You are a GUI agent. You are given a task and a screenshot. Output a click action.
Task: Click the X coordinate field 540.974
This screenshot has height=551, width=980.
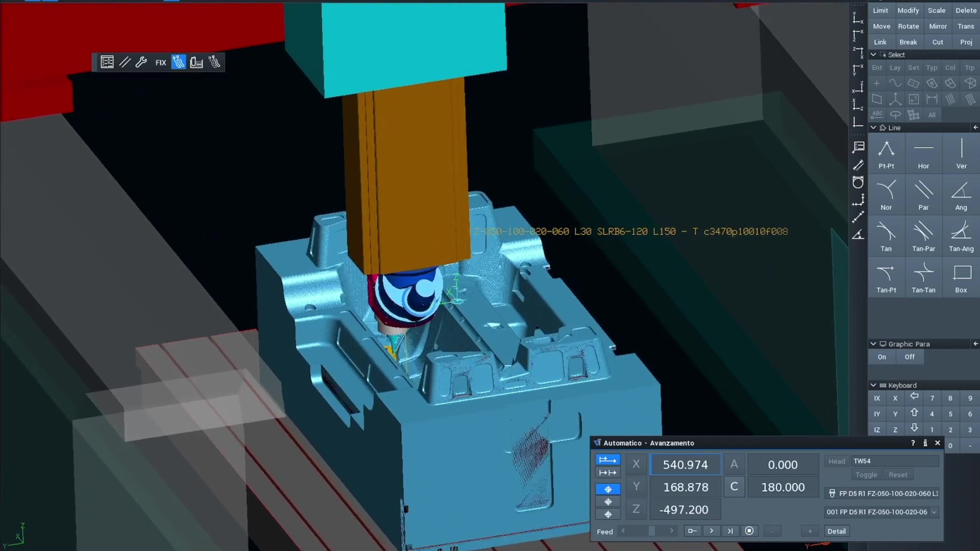[x=685, y=465]
